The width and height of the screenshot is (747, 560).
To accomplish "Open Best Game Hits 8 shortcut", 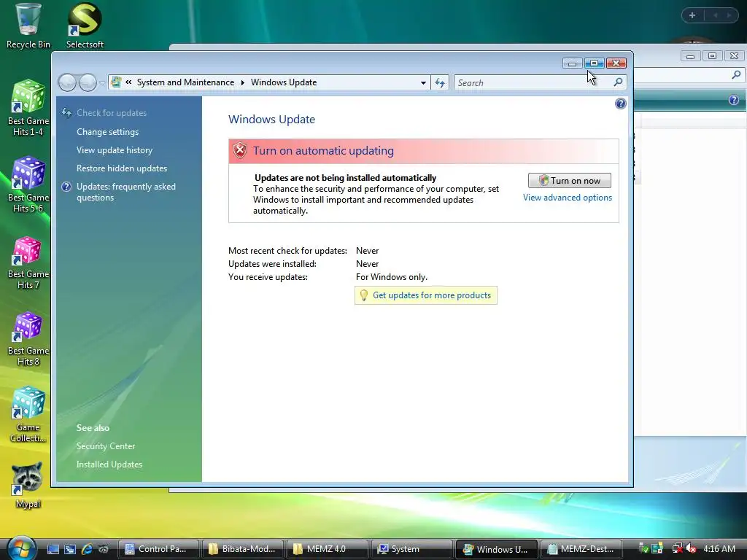I will 28,339.
